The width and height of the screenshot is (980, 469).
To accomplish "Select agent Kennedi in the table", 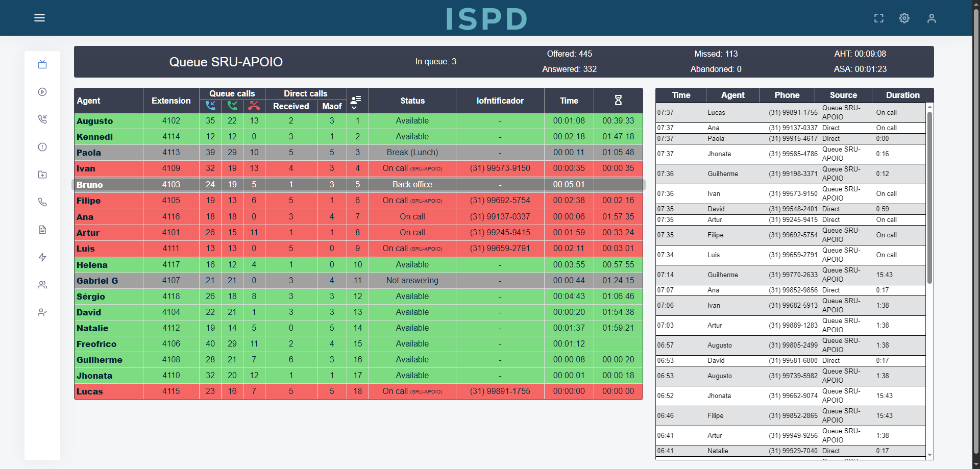I will 95,137.
